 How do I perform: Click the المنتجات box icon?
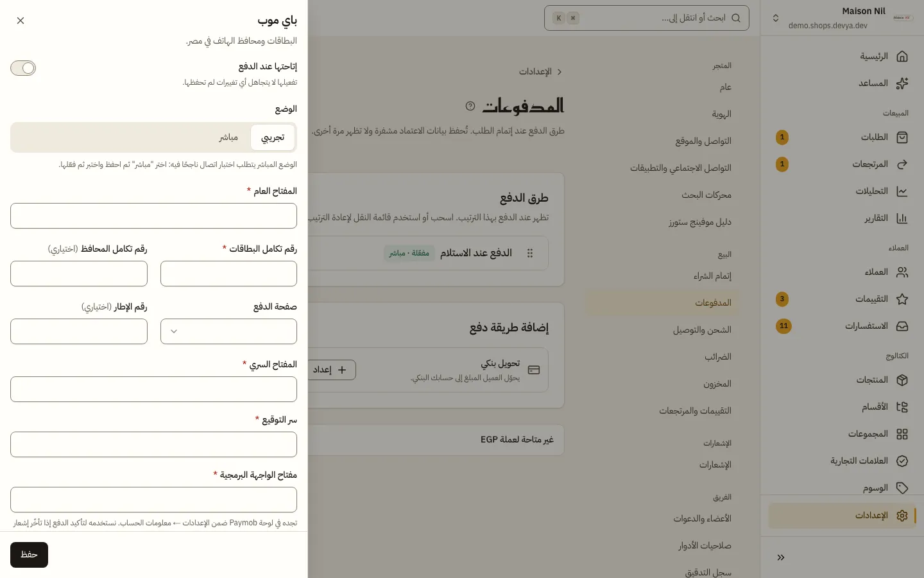[902, 380]
